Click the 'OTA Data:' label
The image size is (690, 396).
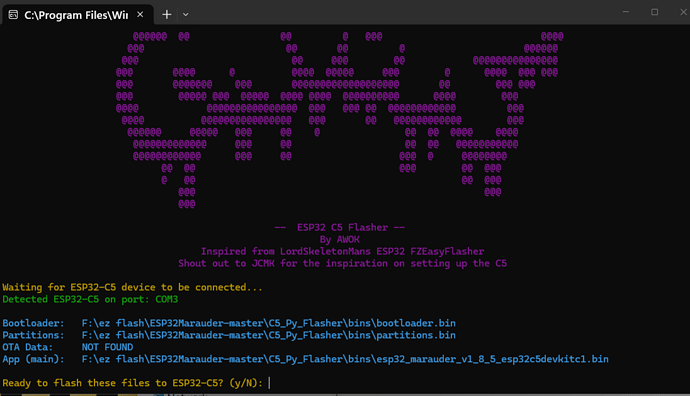click(x=27, y=347)
